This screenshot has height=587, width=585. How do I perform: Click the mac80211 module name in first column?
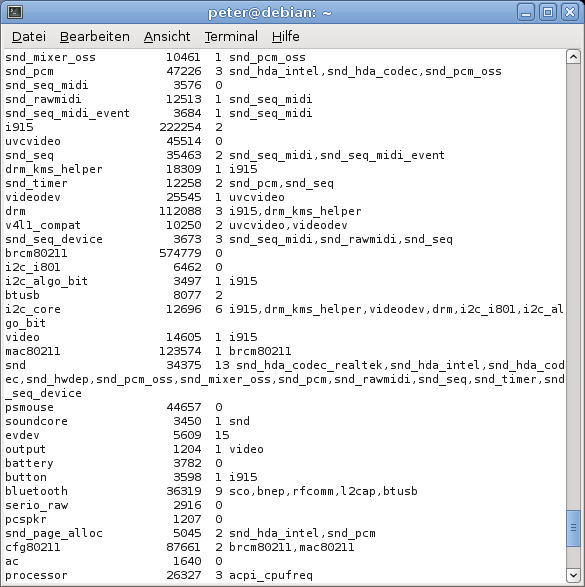pyautogui.click(x=33, y=351)
